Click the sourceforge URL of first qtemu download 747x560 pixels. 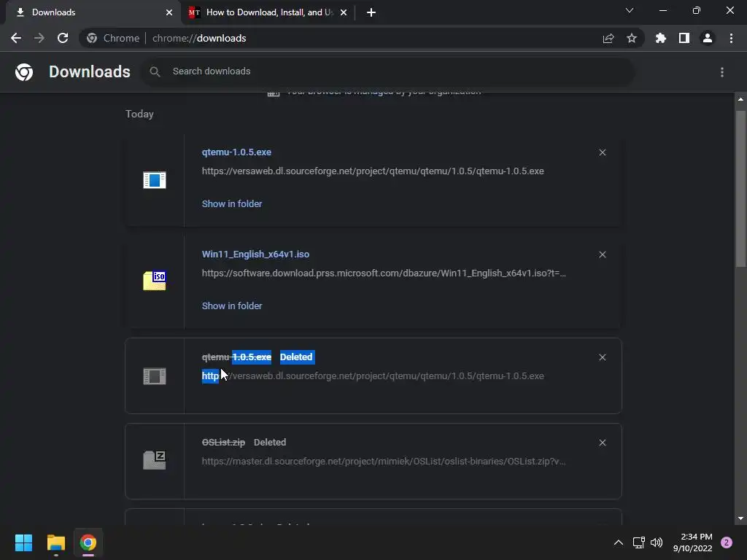point(373,171)
